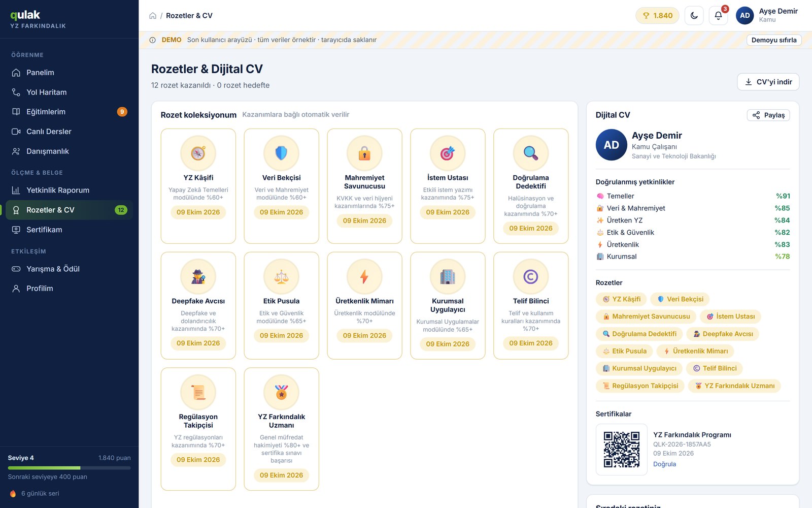Open Sertifikam in the sidebar
812x508 pixels.
69,230
